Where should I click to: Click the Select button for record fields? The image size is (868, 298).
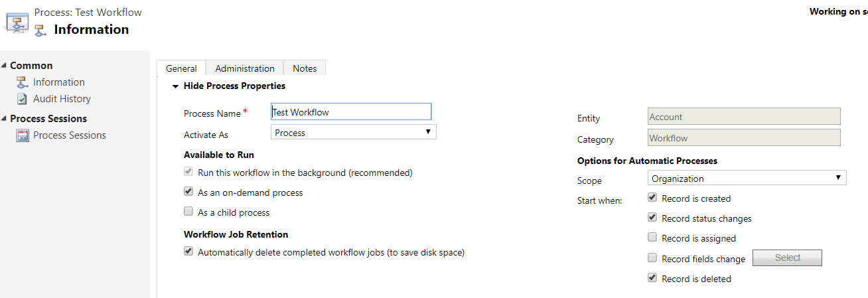click(788, 258)
